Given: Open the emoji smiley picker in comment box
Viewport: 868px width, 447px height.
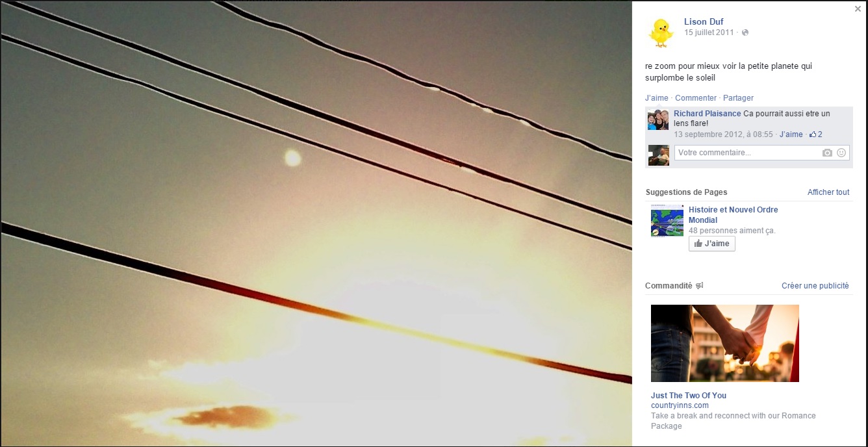Looking at the screenshot, I should (x=841, y=153).
